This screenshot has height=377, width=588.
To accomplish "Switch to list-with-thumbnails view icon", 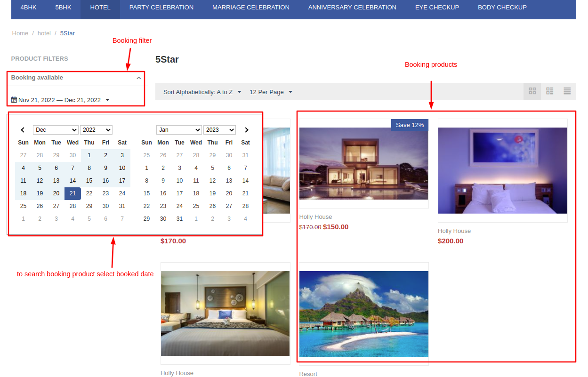I will [x=549, y=91].
